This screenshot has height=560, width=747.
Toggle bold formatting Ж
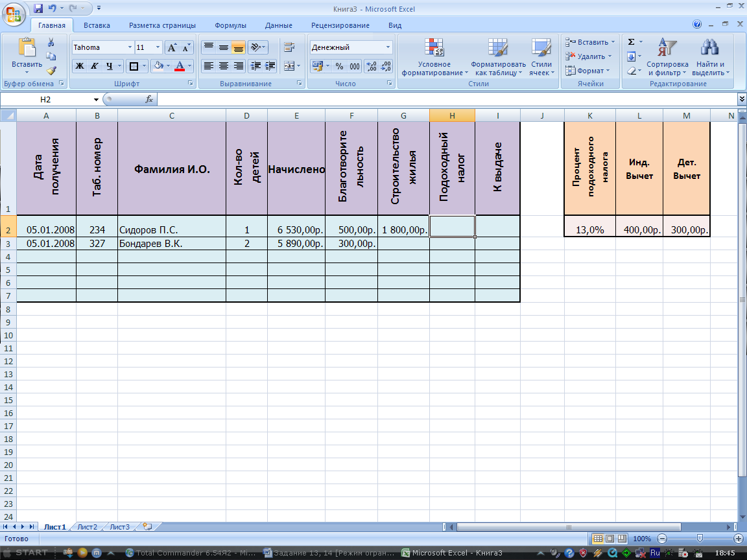coord(80,66)
